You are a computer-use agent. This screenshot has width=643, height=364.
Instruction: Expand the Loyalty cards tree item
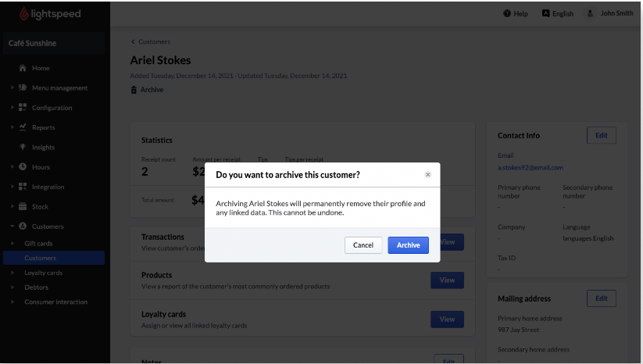click(x=13, y=273)
